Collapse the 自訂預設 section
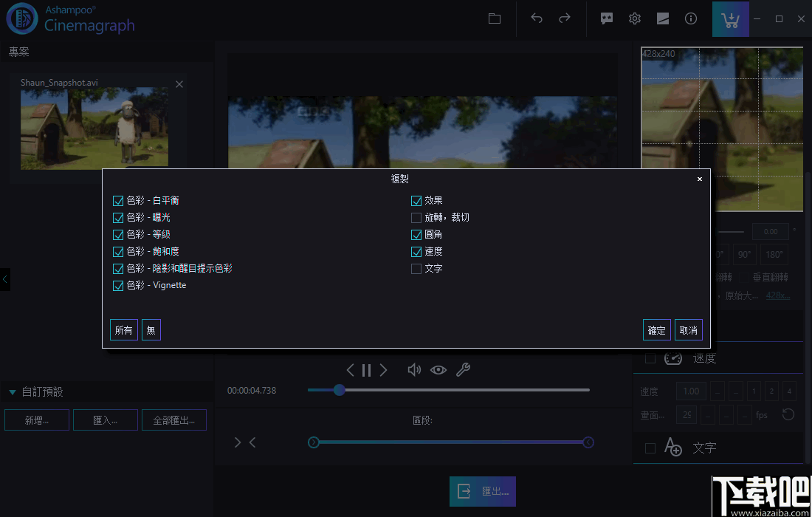 click(12, 392)
